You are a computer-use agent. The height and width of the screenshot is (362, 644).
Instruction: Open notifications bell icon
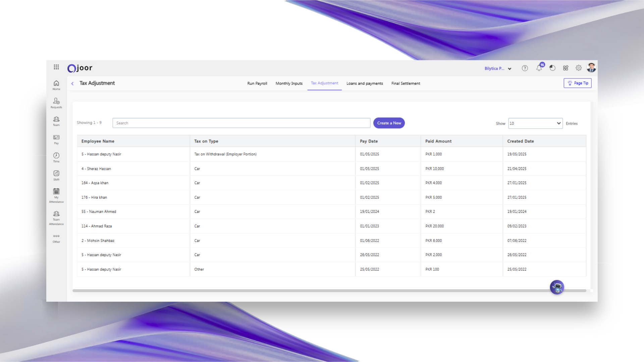539,68
